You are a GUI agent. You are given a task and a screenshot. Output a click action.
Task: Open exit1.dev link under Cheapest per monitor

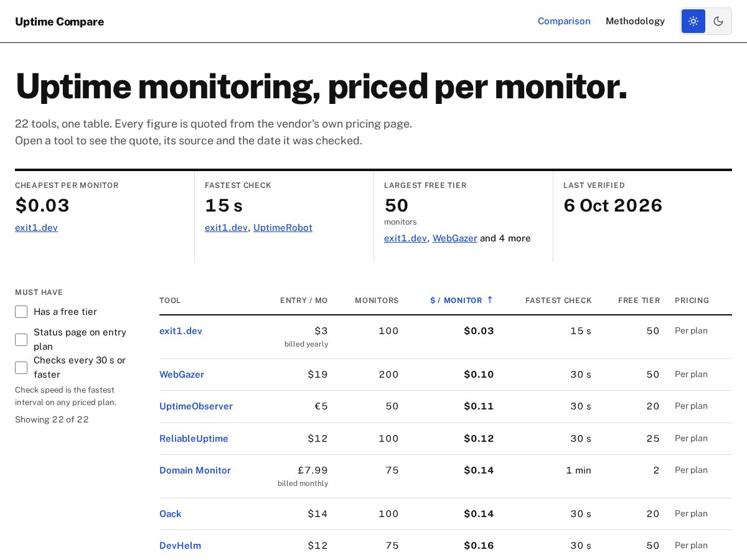tap(36, 228)
